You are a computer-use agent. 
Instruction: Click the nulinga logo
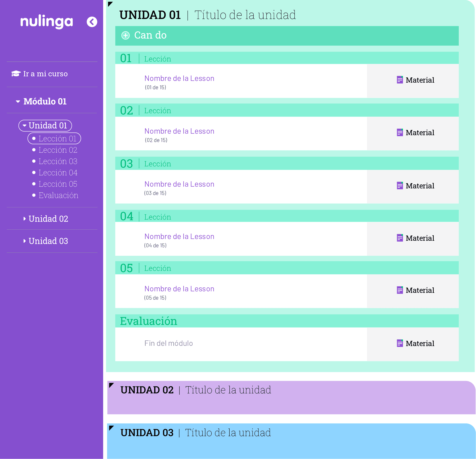click(x=47, y=22)
